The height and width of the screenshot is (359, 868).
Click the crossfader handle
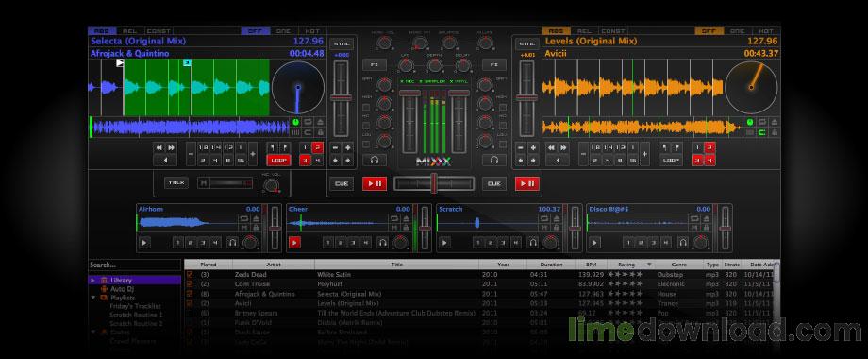434,183
